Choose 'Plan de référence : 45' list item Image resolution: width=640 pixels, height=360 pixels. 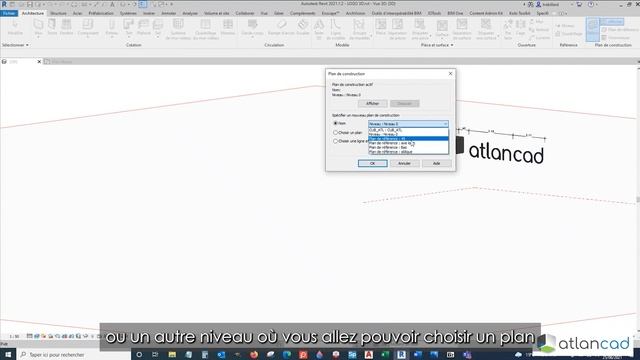click(408, 139)
